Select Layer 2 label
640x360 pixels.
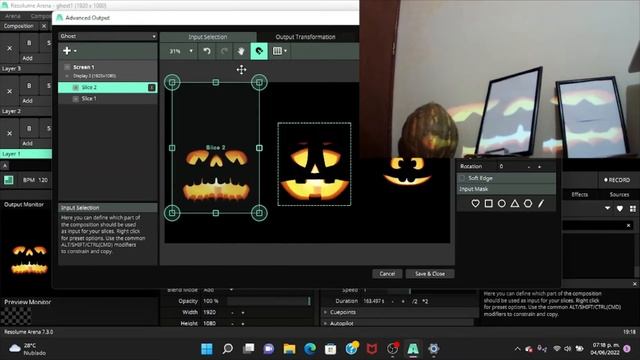[11, 111]
